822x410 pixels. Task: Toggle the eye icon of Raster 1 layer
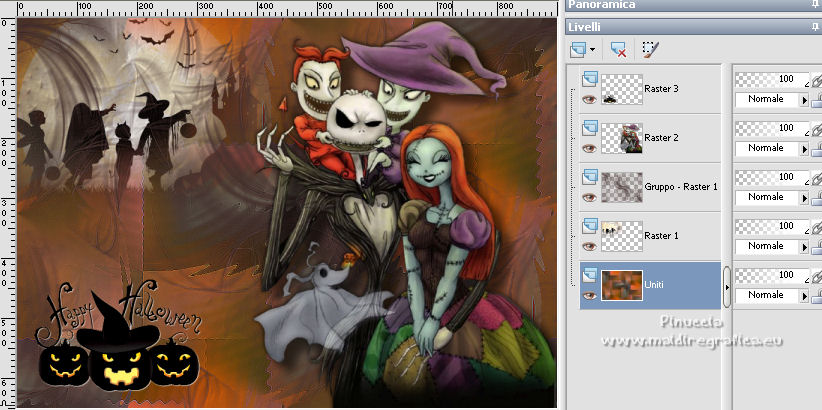tap(589, 246)
